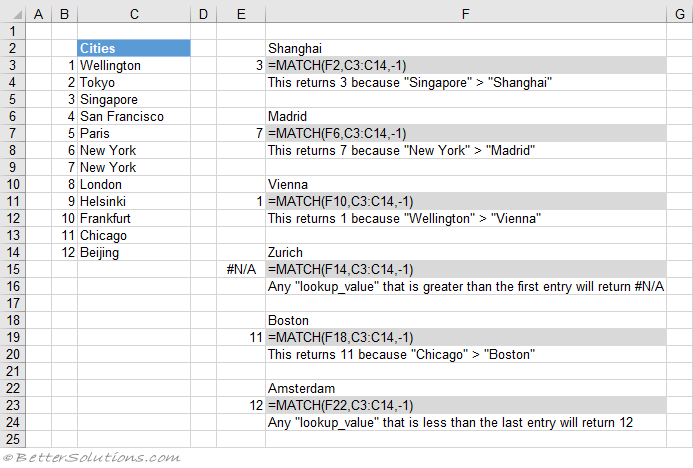The width and height of the screenshot is (693, 468).
Task: Select formula =MATCH(F2,C3:C14,-1) cell
Action: pyautogui.click(x=466, y=65)
